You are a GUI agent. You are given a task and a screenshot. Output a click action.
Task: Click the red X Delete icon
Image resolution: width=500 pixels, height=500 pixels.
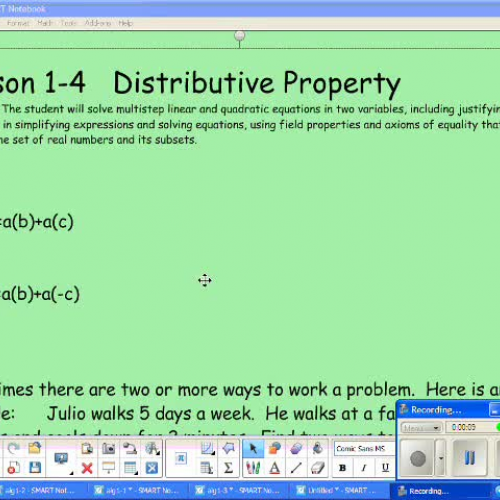tap(87, 468)
